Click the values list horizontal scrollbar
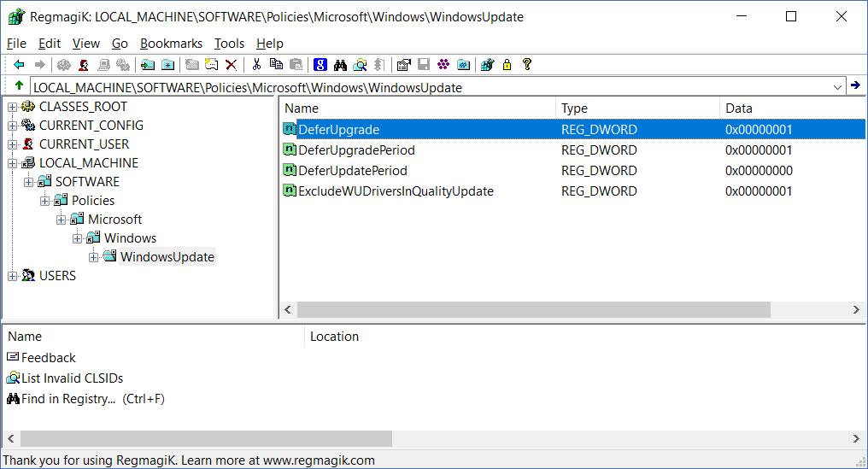This screenshot has width=868, height=469. (478, 310)
